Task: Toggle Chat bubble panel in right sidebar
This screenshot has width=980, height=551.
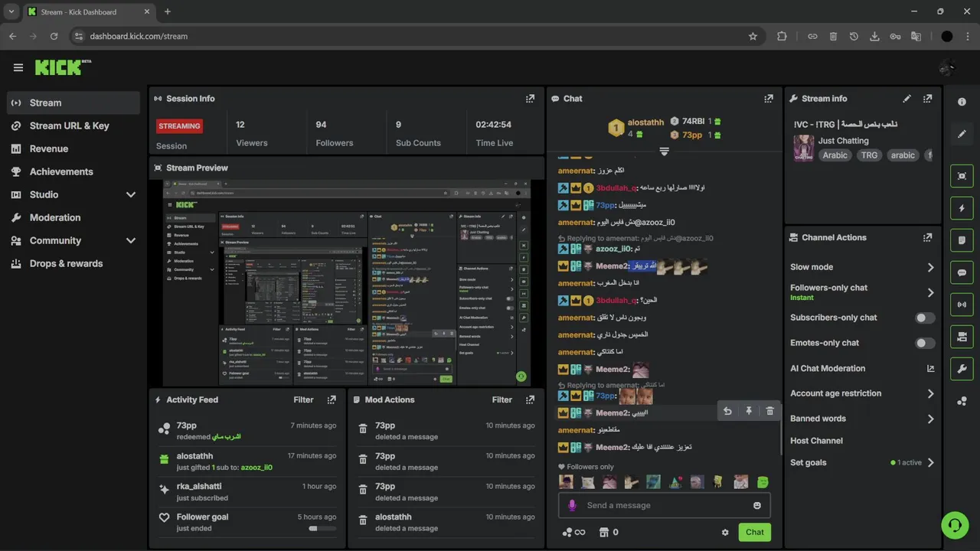Action: [x=962, y=272]
